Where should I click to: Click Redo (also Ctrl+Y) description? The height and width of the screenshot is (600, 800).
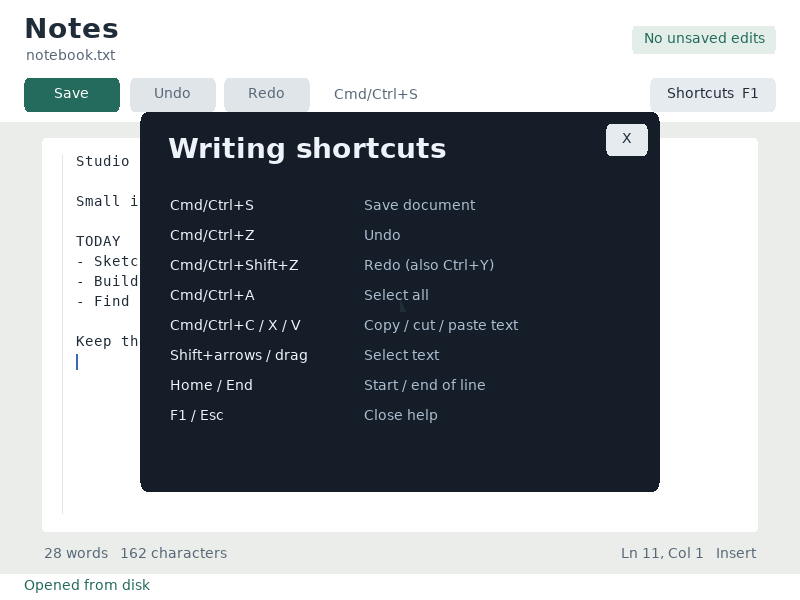point(429,265)
